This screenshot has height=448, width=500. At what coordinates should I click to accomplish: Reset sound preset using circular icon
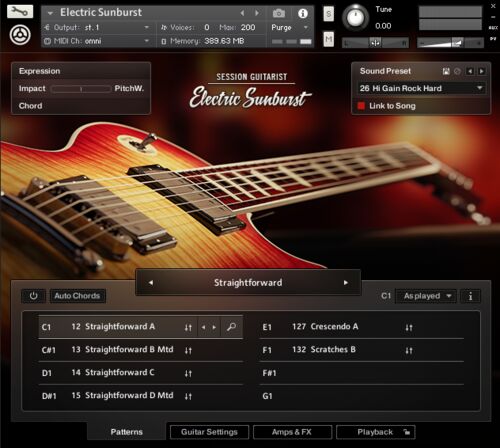click(457, 71)
